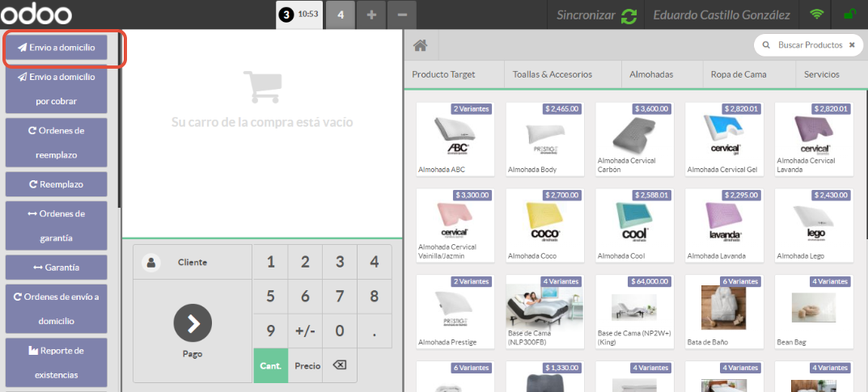
Task: Open user Eduardo Castillo González
Action: tap(722, 15)
